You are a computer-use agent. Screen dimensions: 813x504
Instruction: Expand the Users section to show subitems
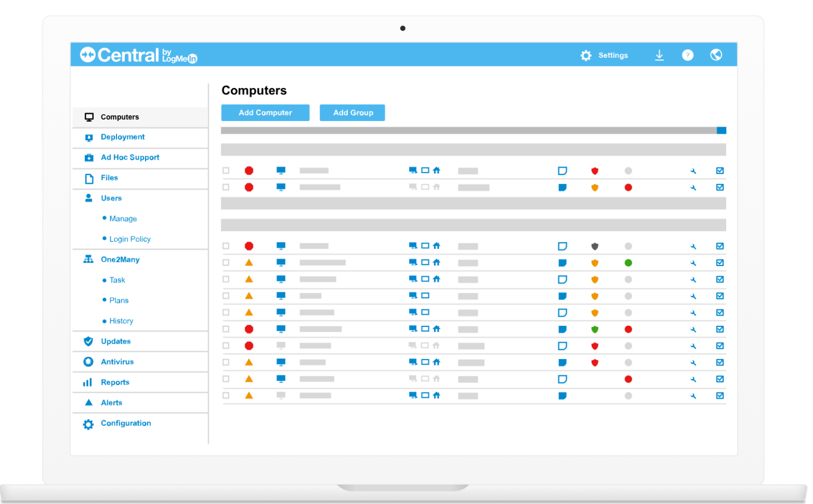tap(88, 198)
